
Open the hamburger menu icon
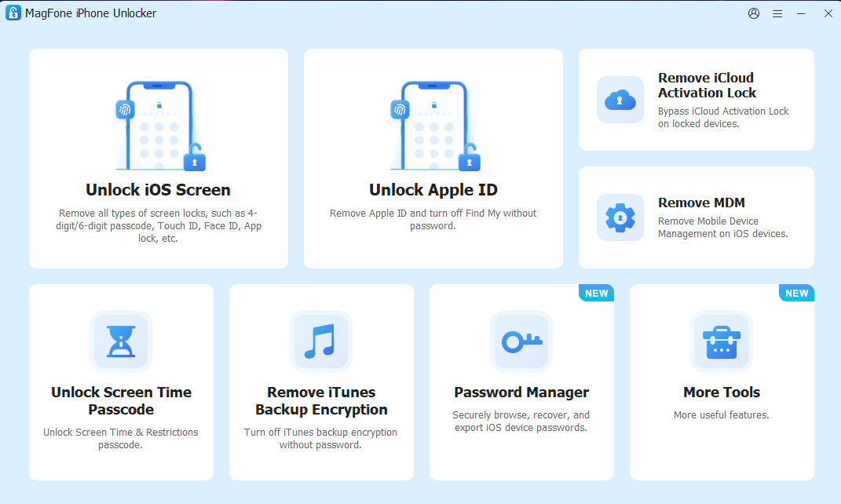[777, 14]
